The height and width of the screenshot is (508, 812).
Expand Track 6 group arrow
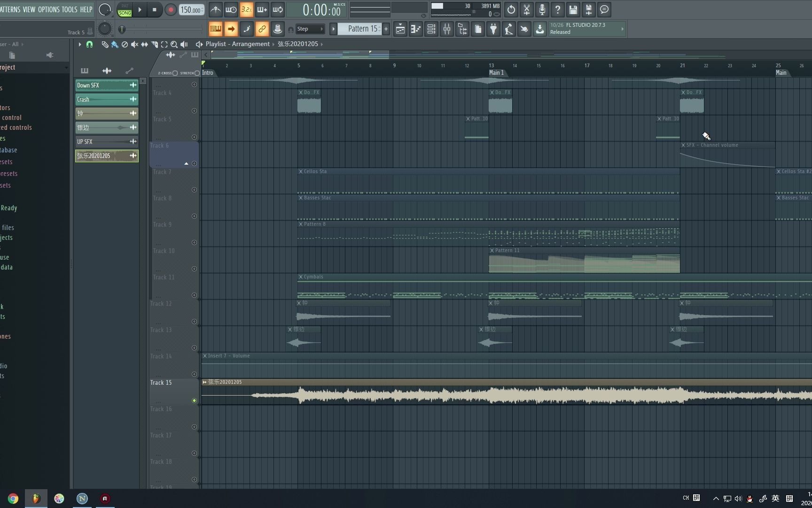pos(186,164)
